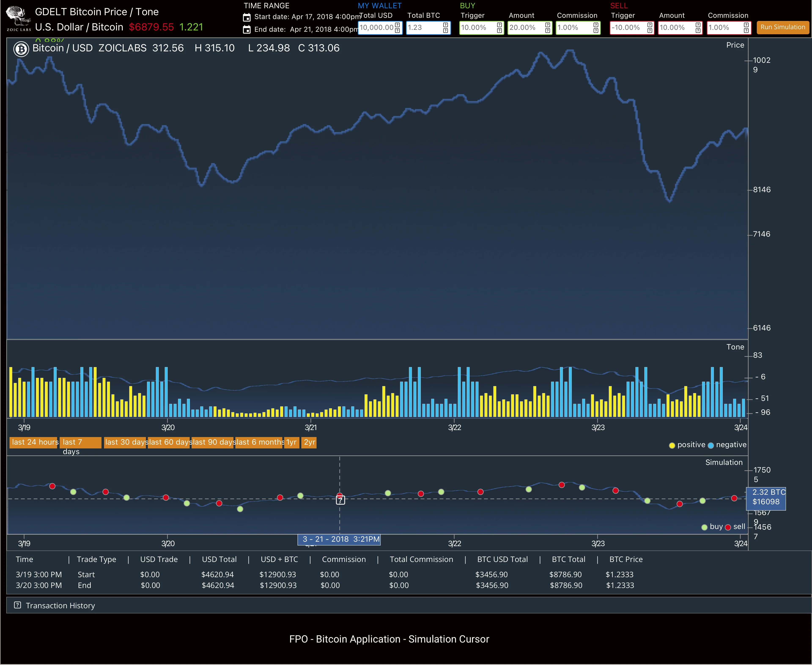812x666 pixels.
Task: Click the 3 - 21 - 2018 3:21PM cursor label
Action: (x=339, y=539)
